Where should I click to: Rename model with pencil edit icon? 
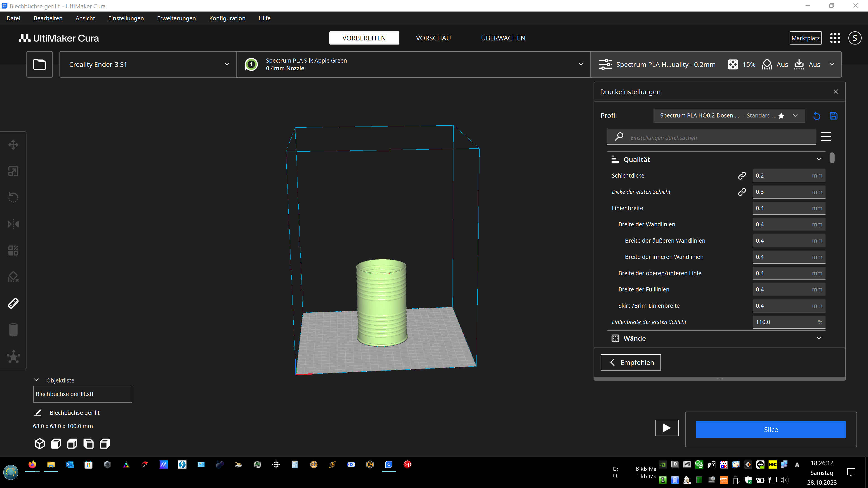(38, 413)
